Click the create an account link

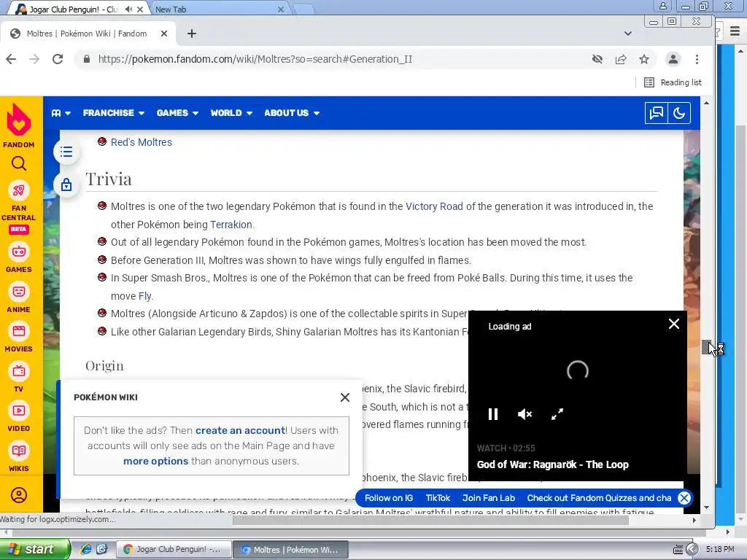click(x=240, y=430)
